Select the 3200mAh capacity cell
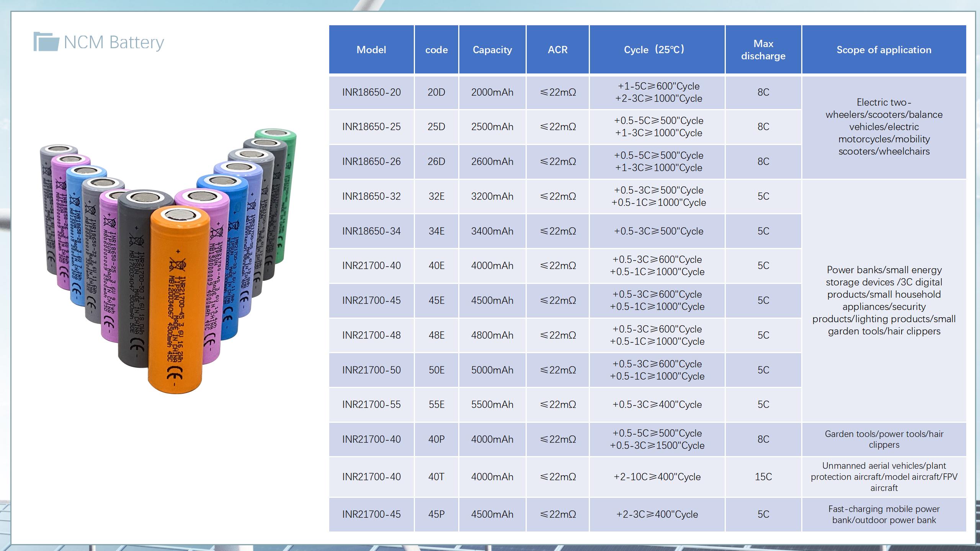 pos(492,196)
